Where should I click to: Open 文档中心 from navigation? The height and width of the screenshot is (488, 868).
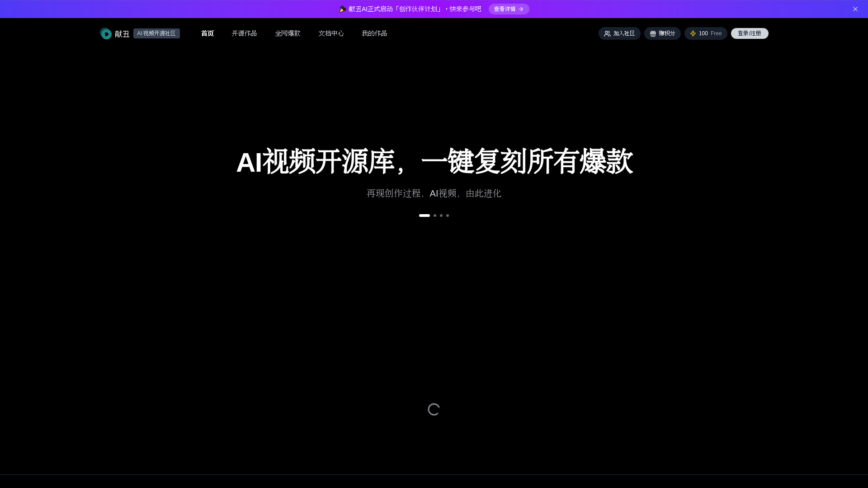[x=331, y=33]
